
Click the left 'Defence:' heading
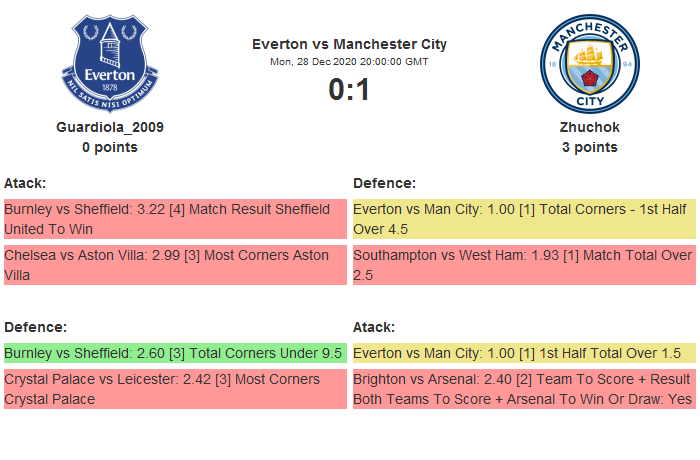point(35,327)
